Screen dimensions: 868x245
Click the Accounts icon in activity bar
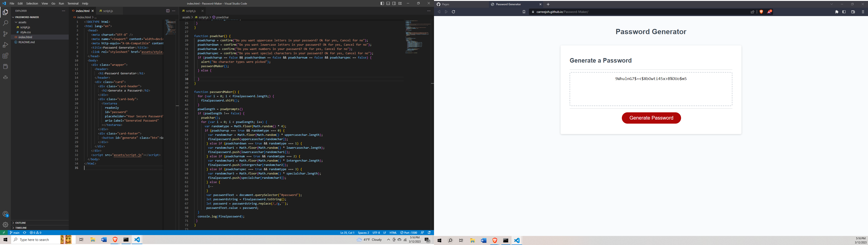(x=5, y=214)
